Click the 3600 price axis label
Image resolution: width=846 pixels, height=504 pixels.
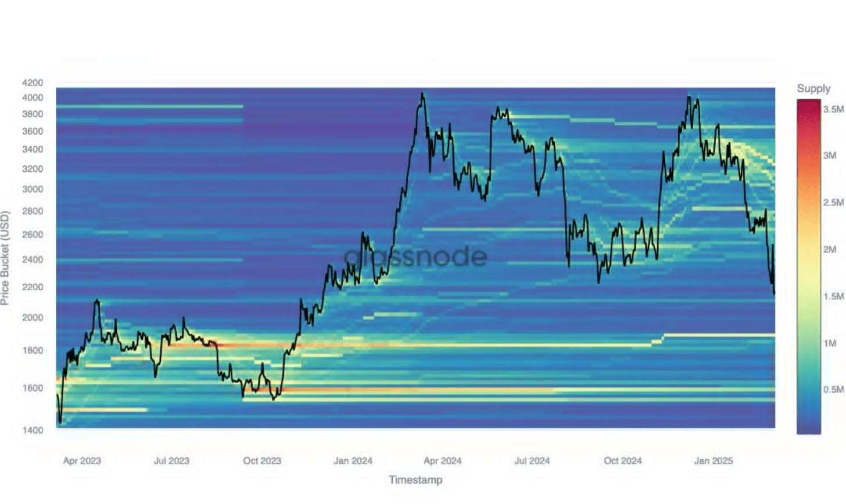pos(33,131)
